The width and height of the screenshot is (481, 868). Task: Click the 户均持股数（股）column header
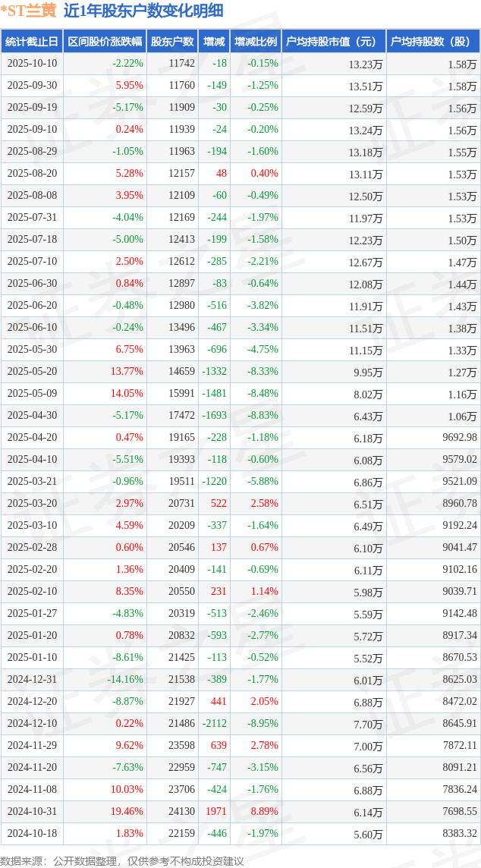pos(432,42)
